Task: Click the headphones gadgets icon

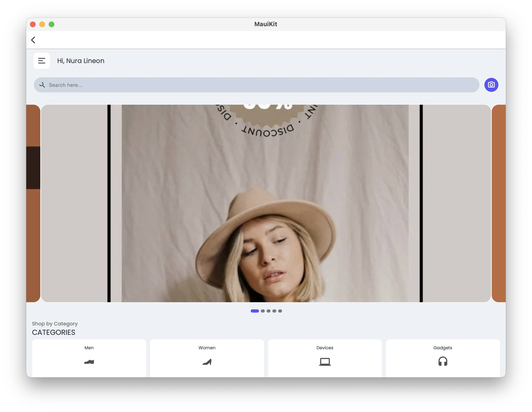Action: (443, 361)
